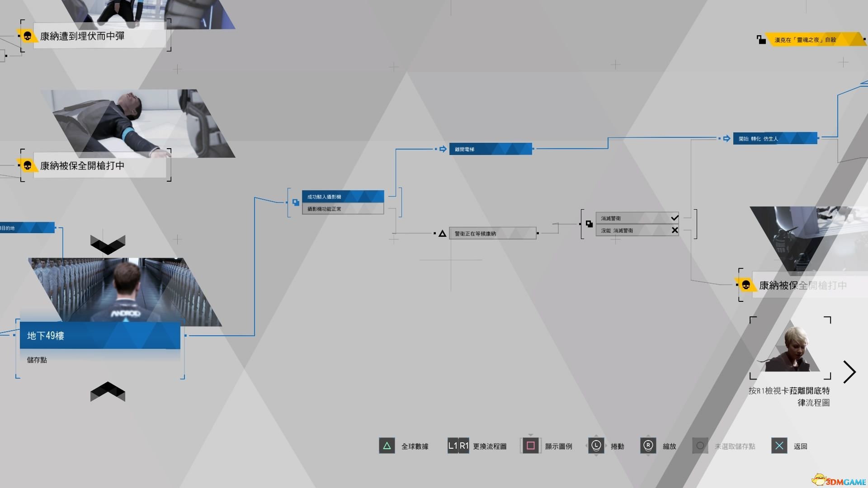Click 按R1檢視卡茲離開底特律流程圖 link

791,396
